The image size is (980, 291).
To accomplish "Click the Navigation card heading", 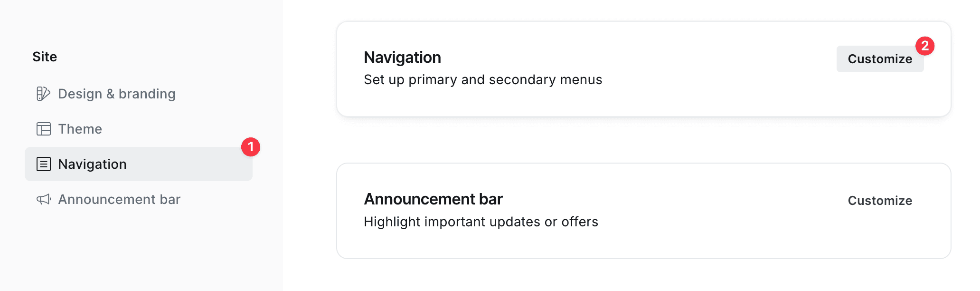I will coord(402,57).
